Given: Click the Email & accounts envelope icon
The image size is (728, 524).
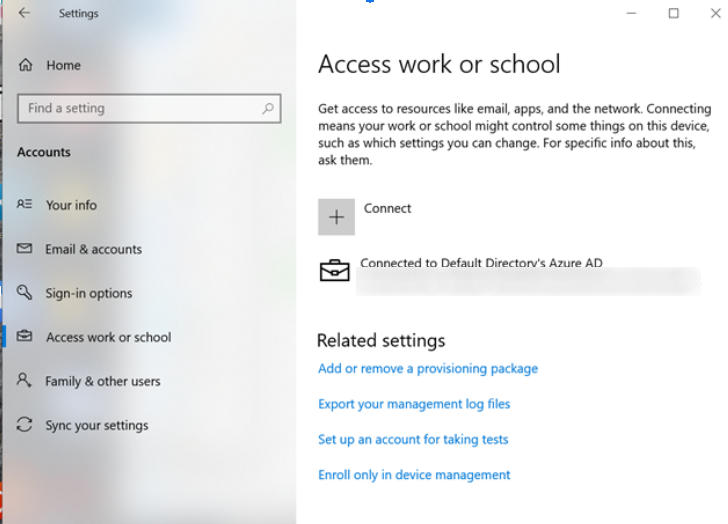Looking at the screenshot, I should point(25,249).
